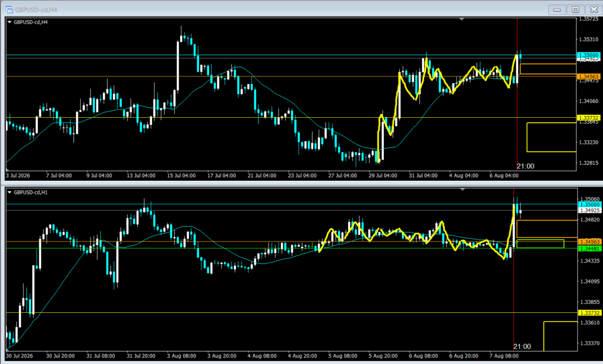This screenshot has width=603, height=364.
Task: Maximize the GBPUSD-cd,H4 chart window
Action: click(575, 9)
